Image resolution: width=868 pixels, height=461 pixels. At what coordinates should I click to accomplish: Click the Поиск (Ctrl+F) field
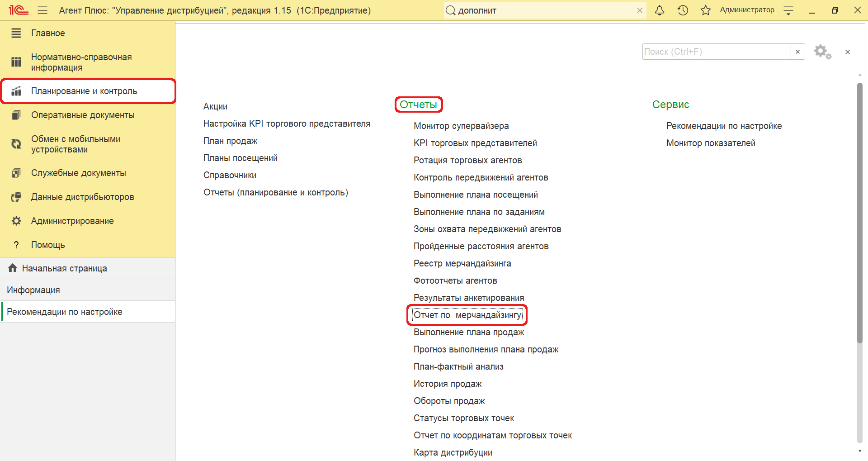click(x=717, y=52)
